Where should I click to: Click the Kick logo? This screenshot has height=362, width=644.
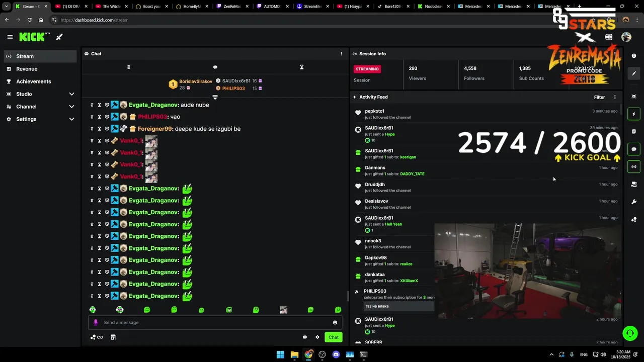[x=34, y=37]
